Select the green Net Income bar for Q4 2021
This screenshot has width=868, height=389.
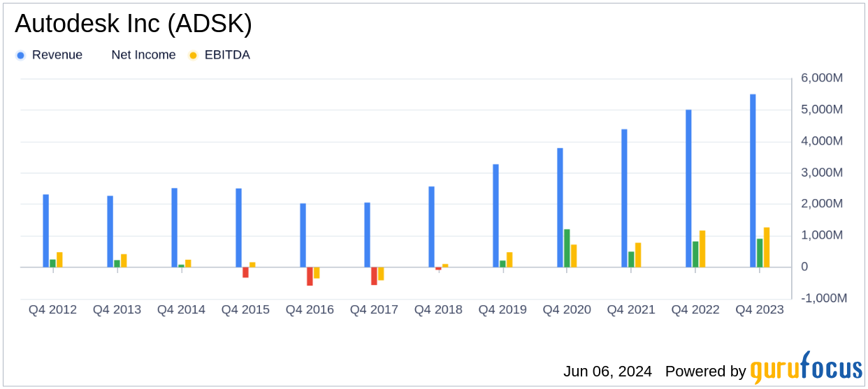631,259
